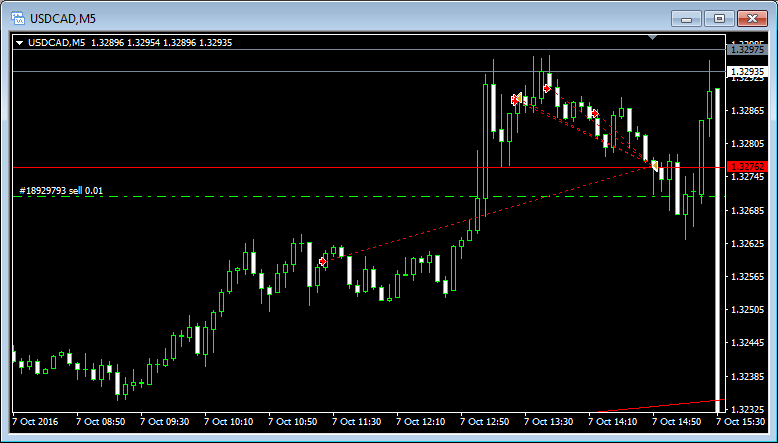The image size is (778, 443).
Task: Click the 1.32445 price scale label
Action: (x=748, y=343)
